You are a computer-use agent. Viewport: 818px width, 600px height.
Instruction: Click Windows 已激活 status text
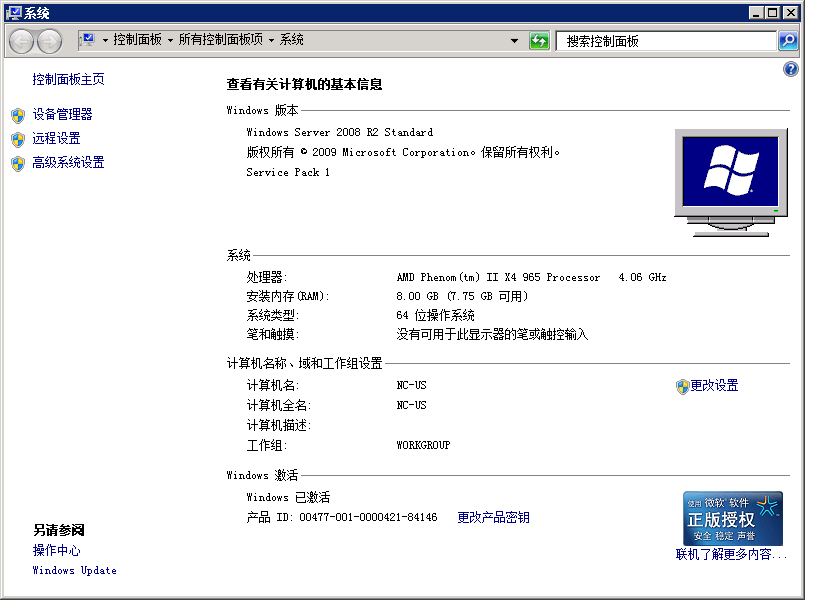[x=288, y=497]
